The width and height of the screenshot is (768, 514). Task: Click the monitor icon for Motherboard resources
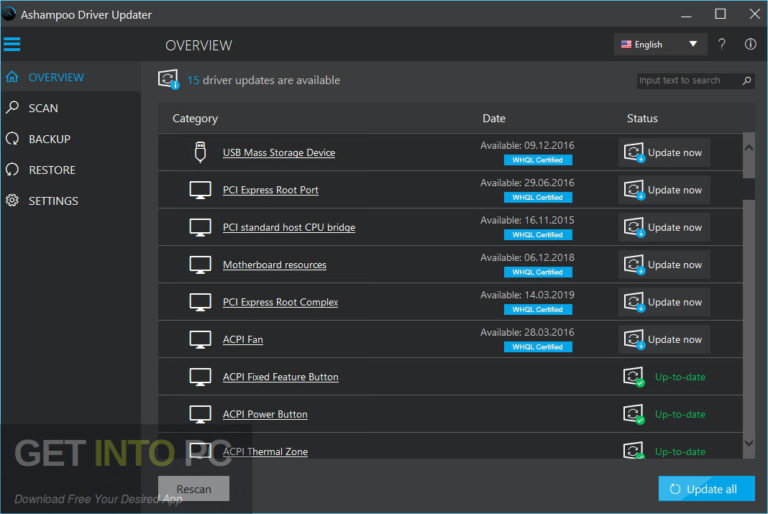200,265
